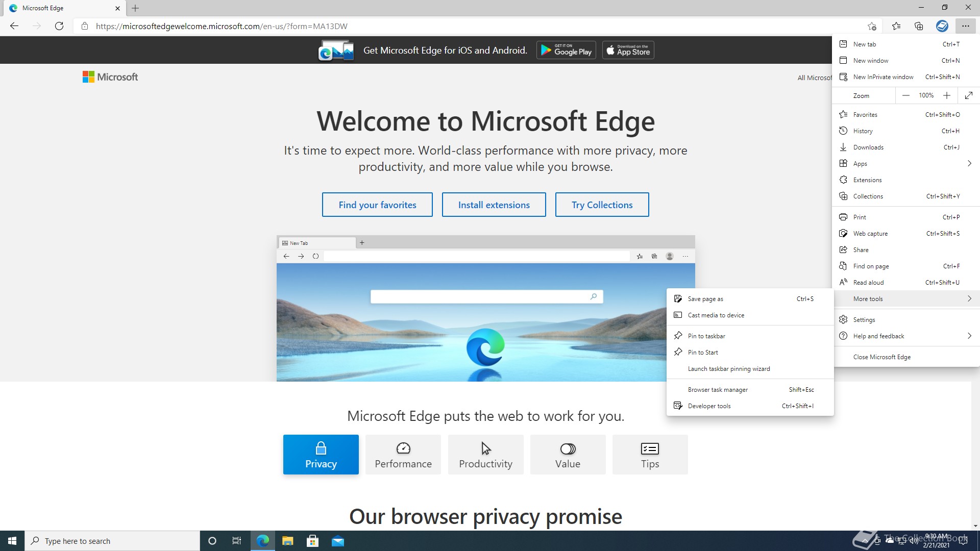Image resolution: width=980 pixels, height=551 pixels.
Task: Click the profile avatar icon
Action: point(942,26)
